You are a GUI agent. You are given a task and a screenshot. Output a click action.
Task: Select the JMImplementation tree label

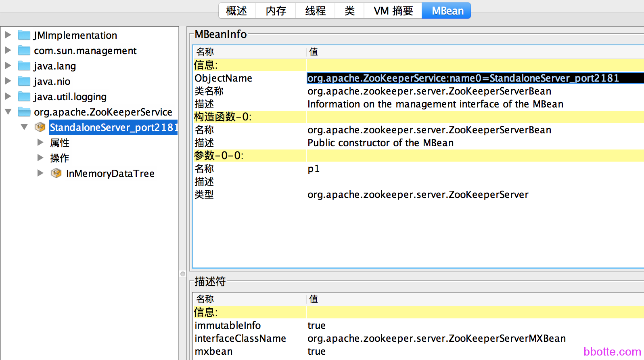coord(75,35)
